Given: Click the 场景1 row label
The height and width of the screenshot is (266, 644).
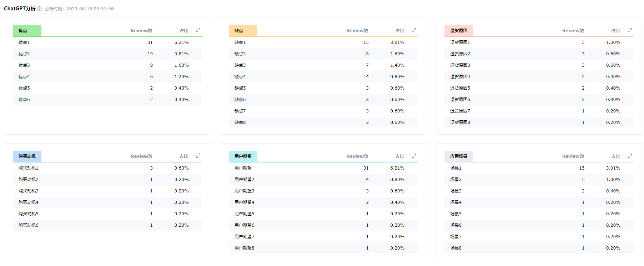Looking at the screenshot, I should click(x=456, y=168).
